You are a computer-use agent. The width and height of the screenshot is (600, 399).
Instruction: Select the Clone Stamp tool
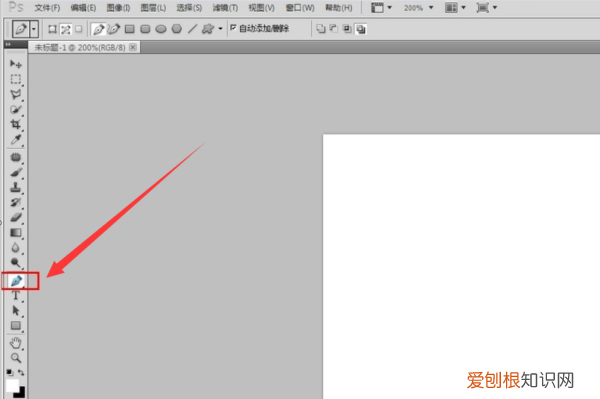16,187
